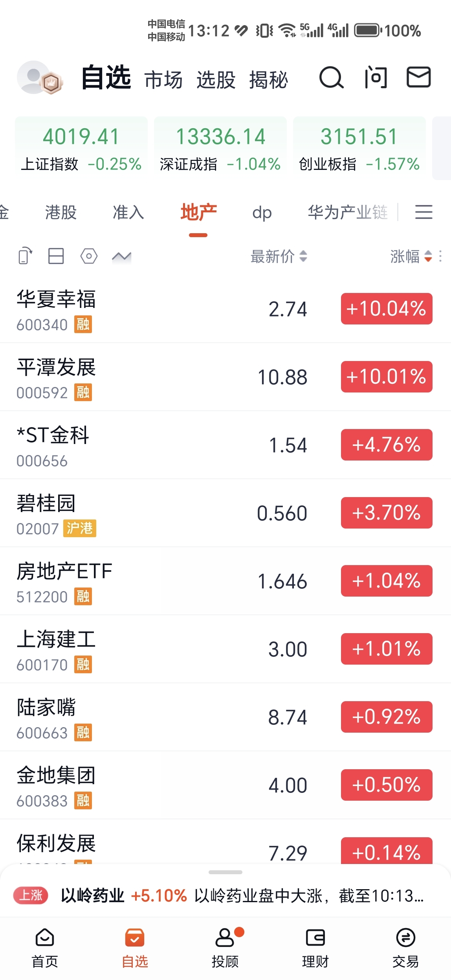This screenshot has height=980, width=451.
Task: Switch to split list layout icon
Action: [56, 256]
